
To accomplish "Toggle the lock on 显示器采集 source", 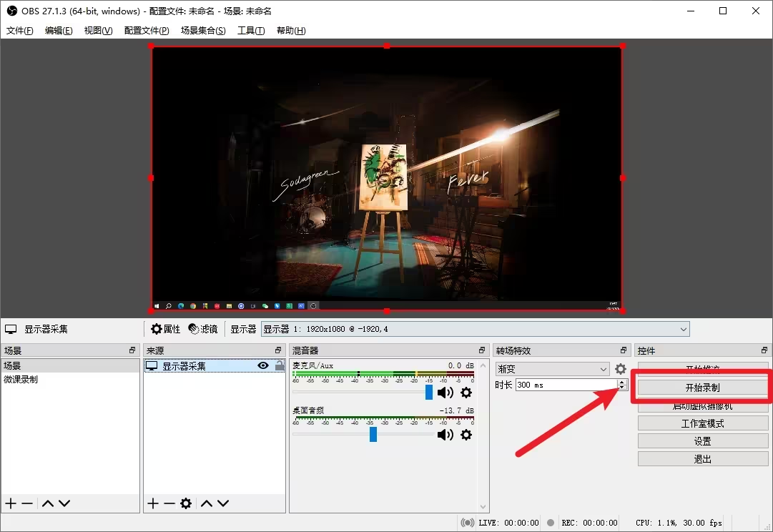I will click(279, 365).
